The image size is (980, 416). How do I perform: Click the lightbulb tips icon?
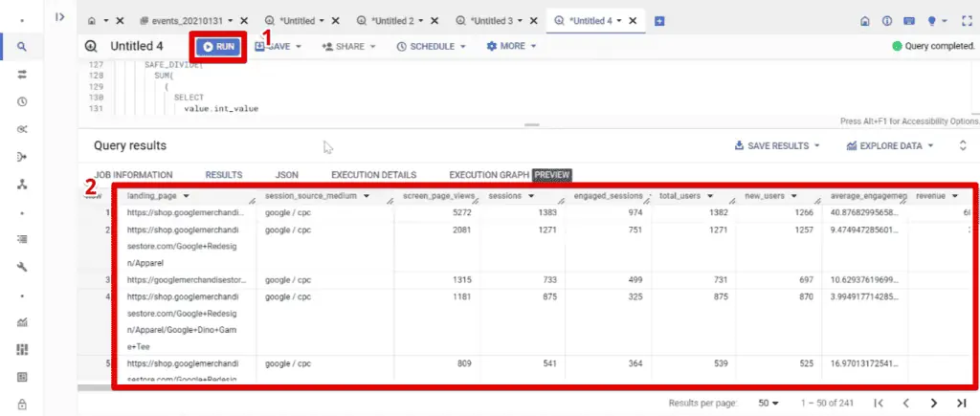pyautogui.click(x=931, y=21)
